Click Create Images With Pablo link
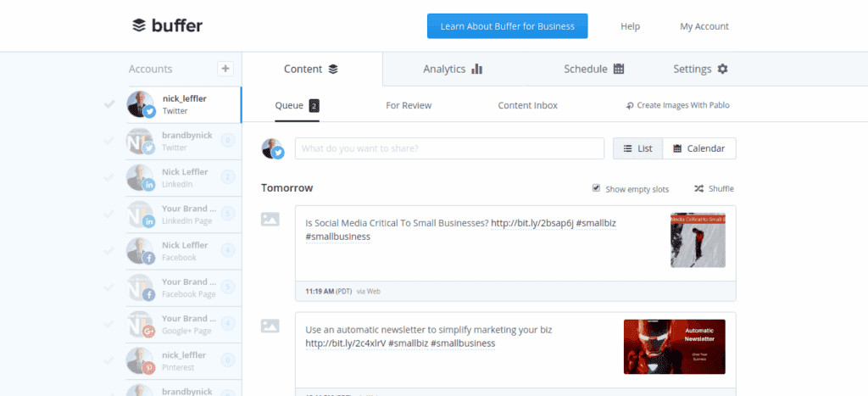Screen dimensions: 868x396 (677, 105)
